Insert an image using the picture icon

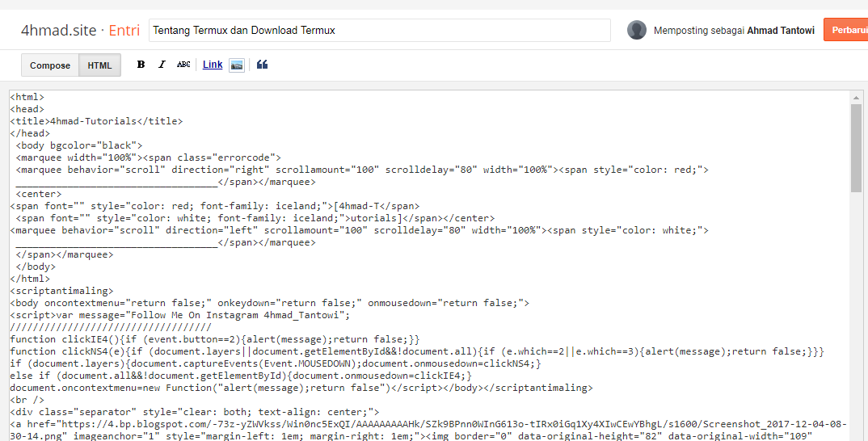pos(236,65)
